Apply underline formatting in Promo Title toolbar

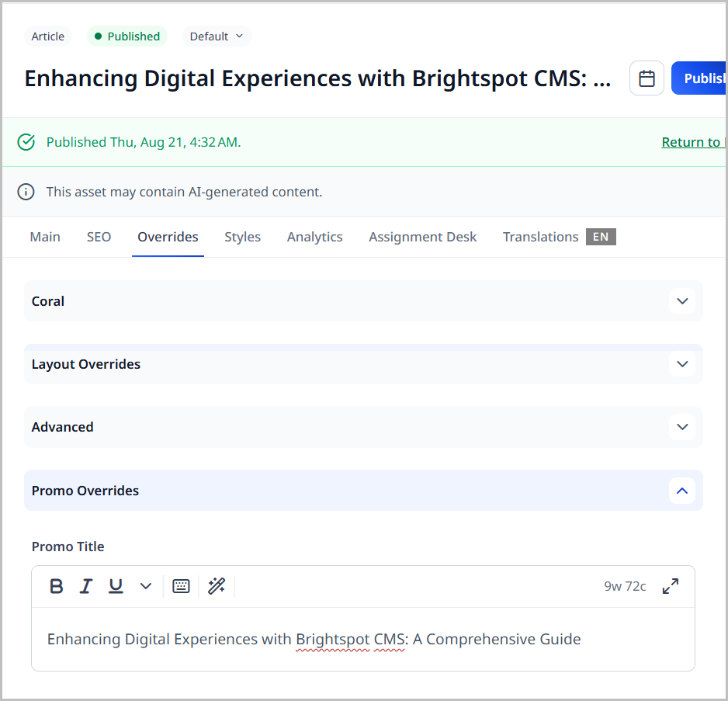click(116, 586)
